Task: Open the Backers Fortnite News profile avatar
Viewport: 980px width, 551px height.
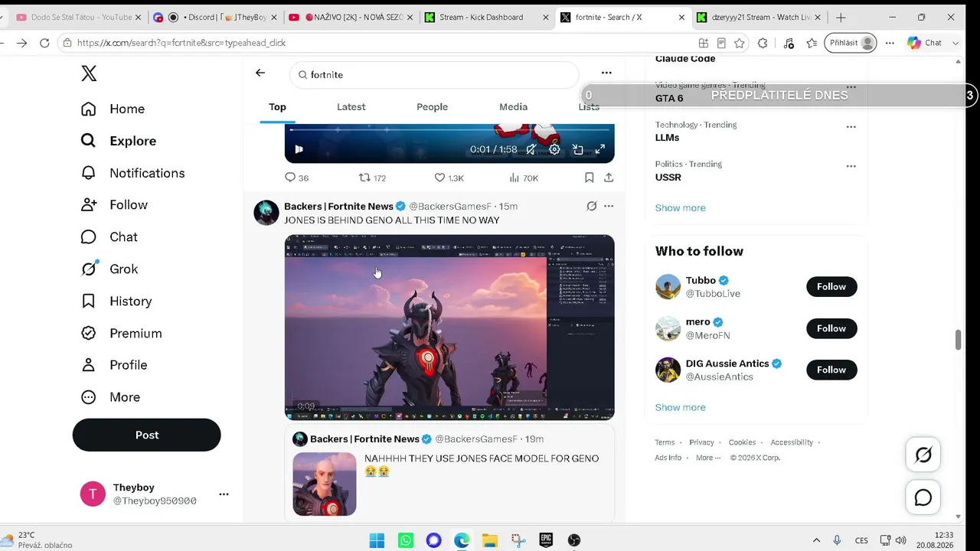Action: (x=266, y=213)
